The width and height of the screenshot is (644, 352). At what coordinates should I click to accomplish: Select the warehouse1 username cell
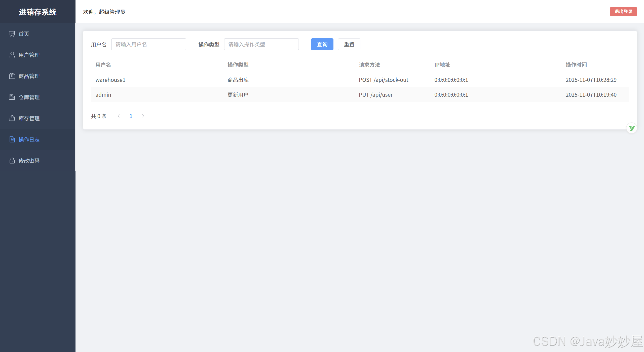point(110,80)
